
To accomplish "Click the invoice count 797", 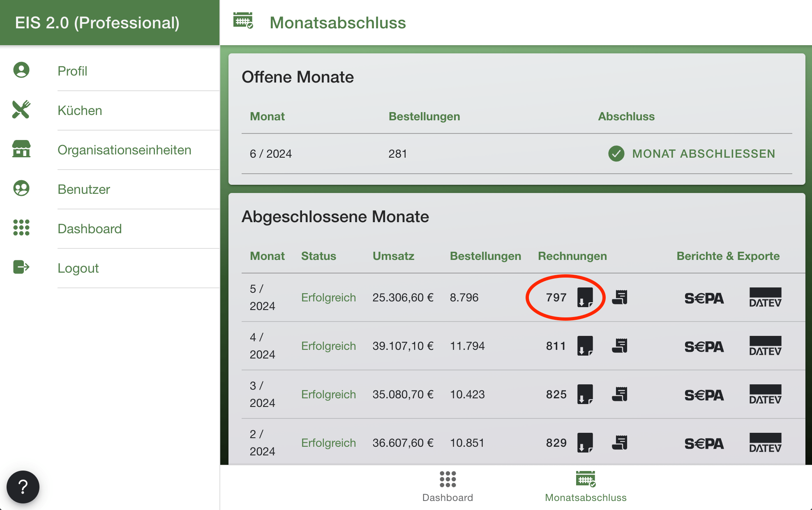I will tap(556, 297).
